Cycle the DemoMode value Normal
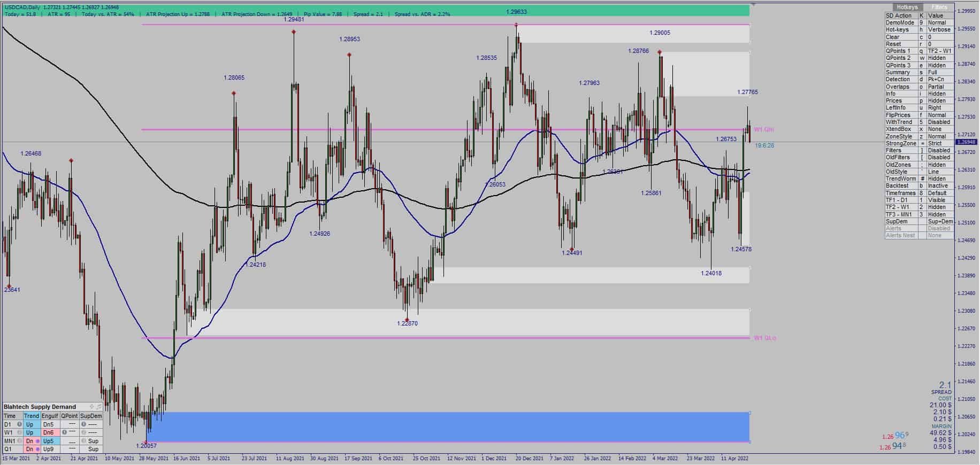Screen dimensions: 980x465 [940, 22]
